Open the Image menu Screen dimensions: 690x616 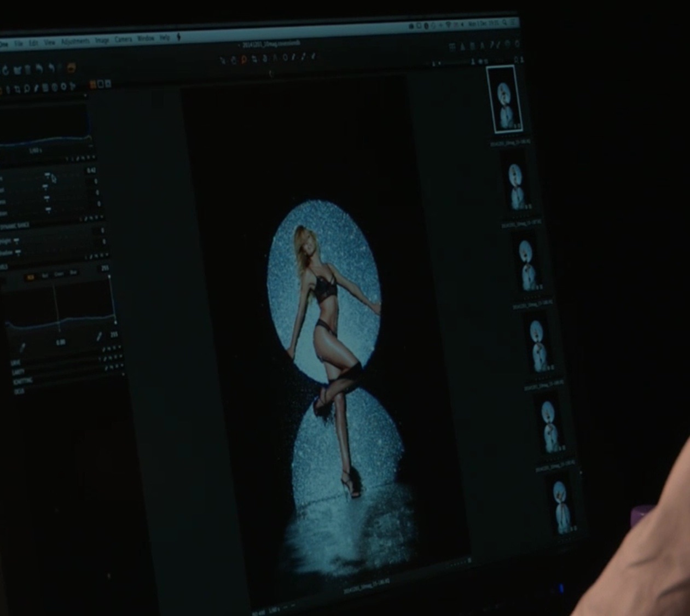click(102, 40)
